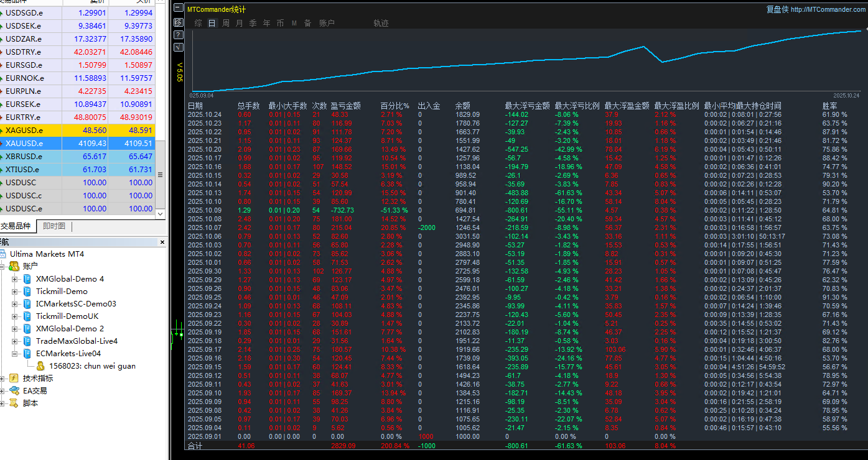Select the 月 monthly statistics tab

[x=240, y=23]
